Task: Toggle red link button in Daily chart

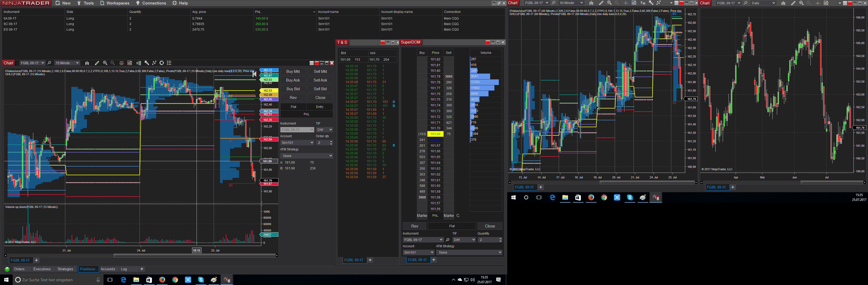Action: coord(850,3)
